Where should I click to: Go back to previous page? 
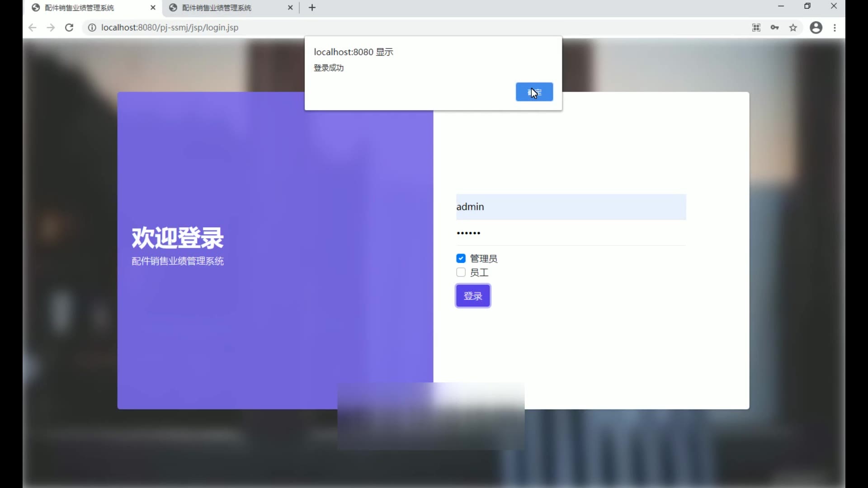(x=32, y=28)
